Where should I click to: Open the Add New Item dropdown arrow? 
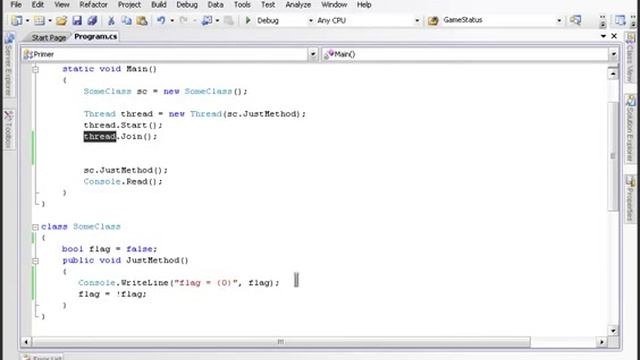(x=50, y=20)
